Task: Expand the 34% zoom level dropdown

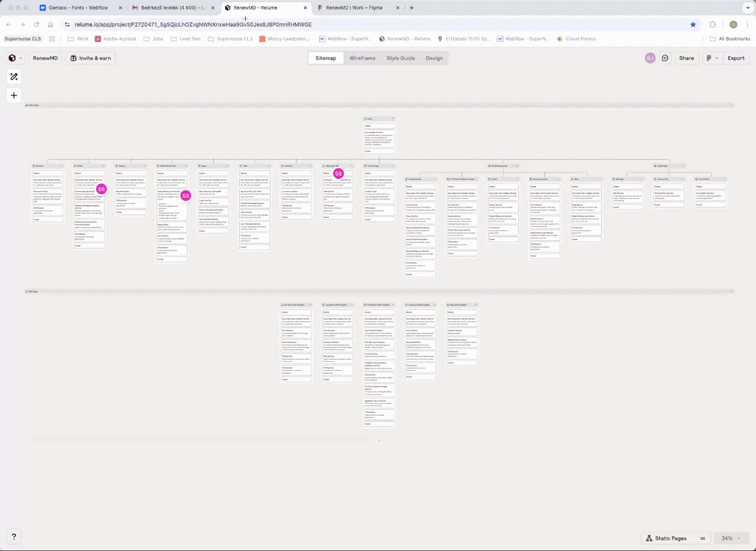Action: (732, 538)
